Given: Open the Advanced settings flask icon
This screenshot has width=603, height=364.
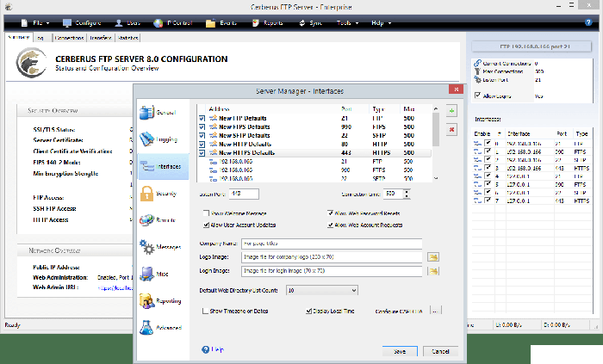Looking at the screenshot, I should 146,328.
